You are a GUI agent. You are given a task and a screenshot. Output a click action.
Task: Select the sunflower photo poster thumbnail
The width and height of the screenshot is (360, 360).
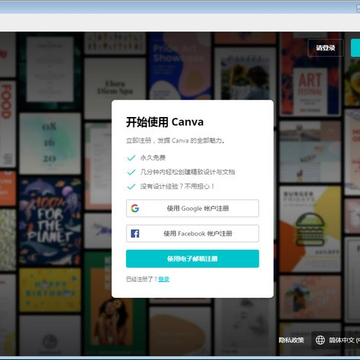click(245, 74)
